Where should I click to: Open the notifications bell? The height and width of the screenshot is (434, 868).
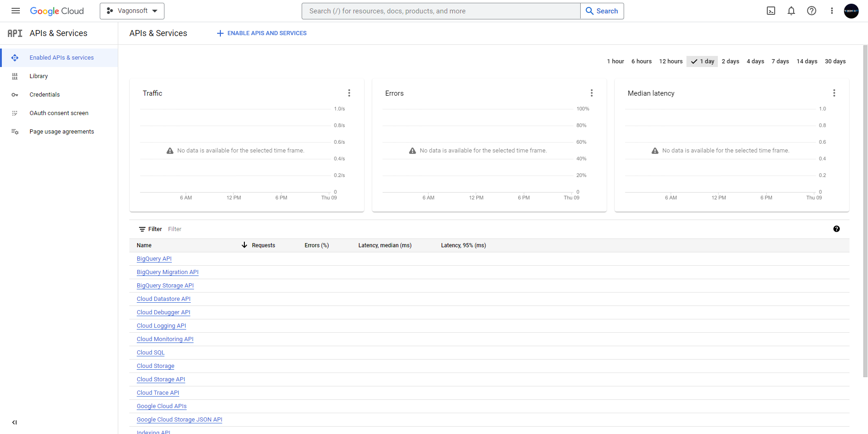click(x=791, y=11)
